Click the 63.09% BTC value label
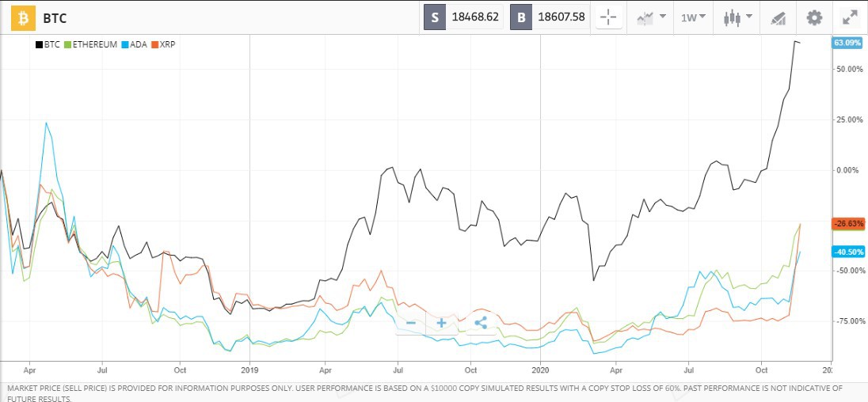The height and width of the screenshot is (402, 868). [x=847, y=43]
